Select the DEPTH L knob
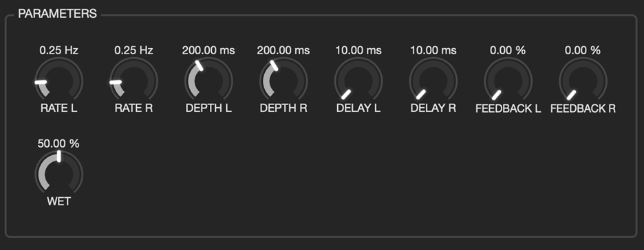The height and width of the screenshot is (250, 644). pyautogui.click(x=208, y=80)
